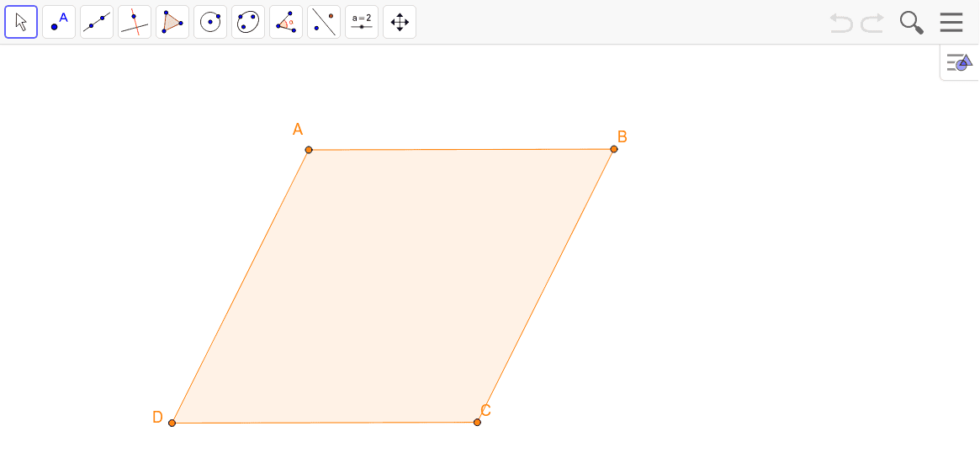Click vertex point D
Image resolution: width=980 pixels, height=474 pixels.
(x=172, y=423)
